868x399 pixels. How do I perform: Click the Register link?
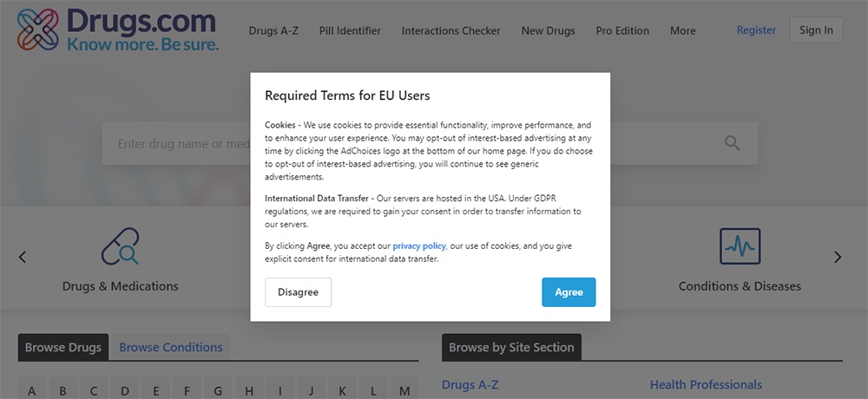click(756, 29)
